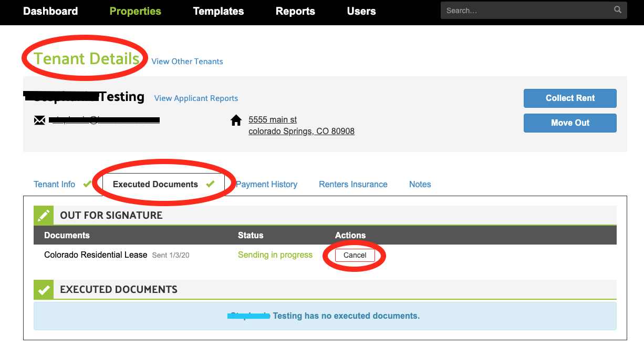Navigate to Reports
The width and height of the screenshot is (644, 345).
295,11
